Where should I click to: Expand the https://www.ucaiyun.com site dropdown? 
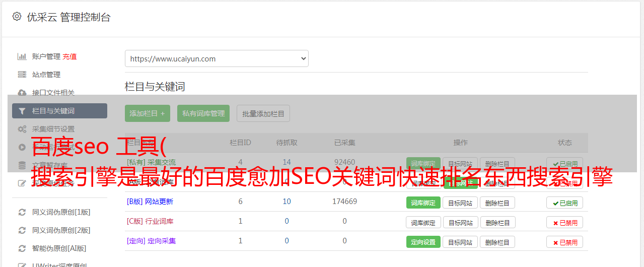point(217,58)
